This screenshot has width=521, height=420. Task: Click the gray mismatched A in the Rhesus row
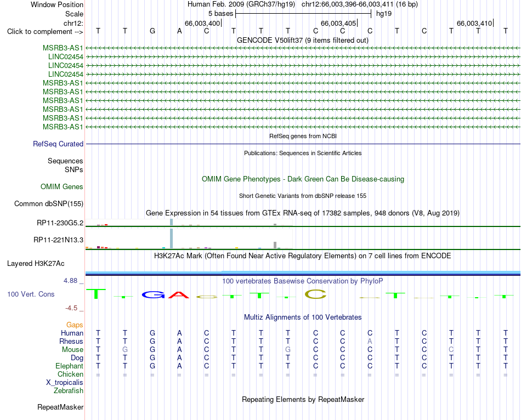point(370,341)
